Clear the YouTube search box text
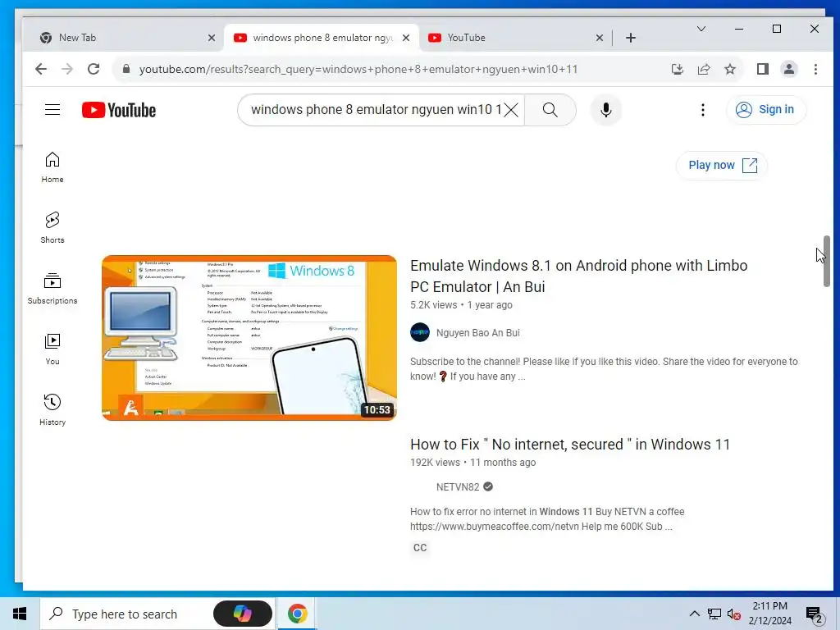This screenshot has width=840, height=630. coord(512,110)
